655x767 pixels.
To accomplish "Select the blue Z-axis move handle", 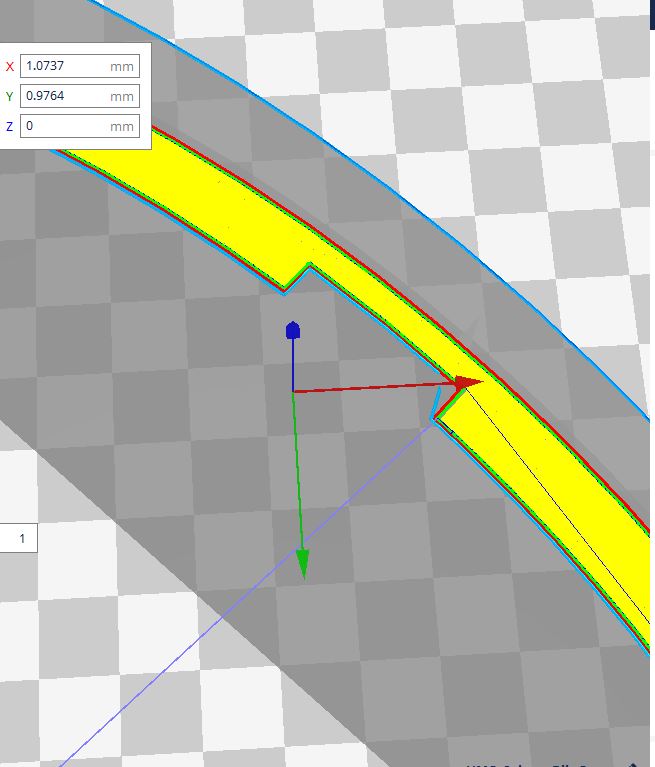I will [292, 331].
